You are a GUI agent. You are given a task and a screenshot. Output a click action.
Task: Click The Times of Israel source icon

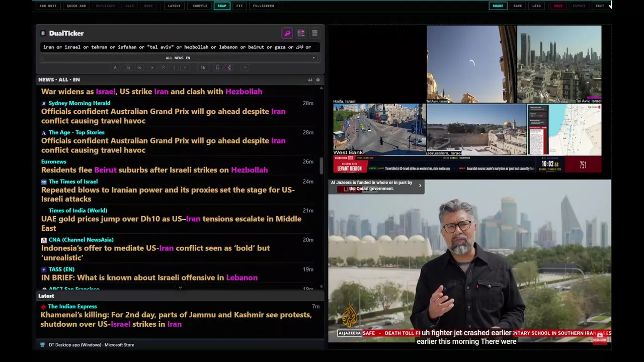pyautogui.click(x=44, y=182)
